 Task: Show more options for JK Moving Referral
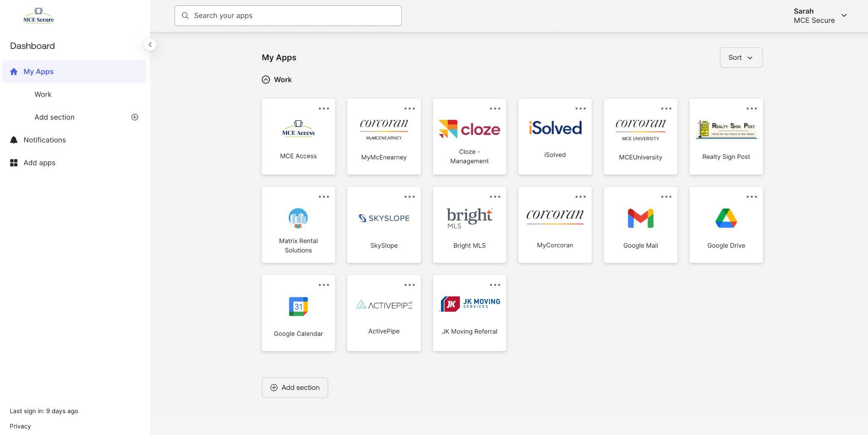pyautogui.click(x=495, y=285)
